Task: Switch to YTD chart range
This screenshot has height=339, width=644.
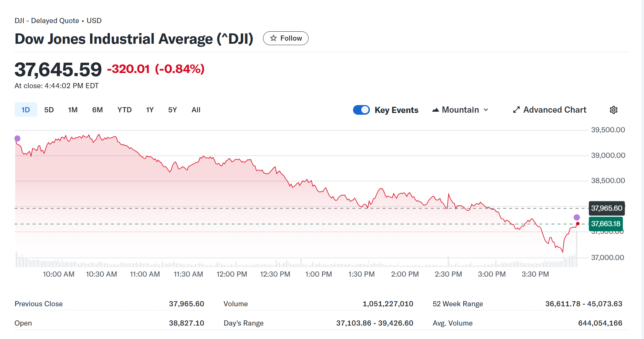Action: point(124,110)
